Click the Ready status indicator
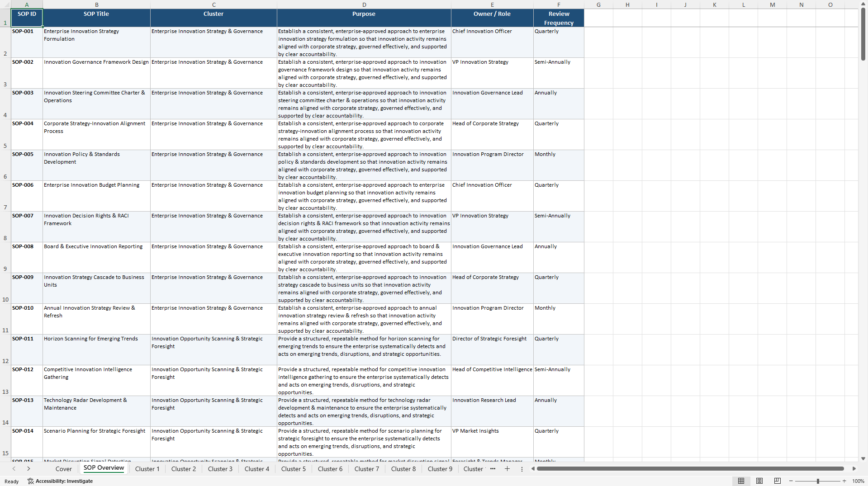Image resolution: width=868 pixels, height=486 pixels. [x=12, y=481]
